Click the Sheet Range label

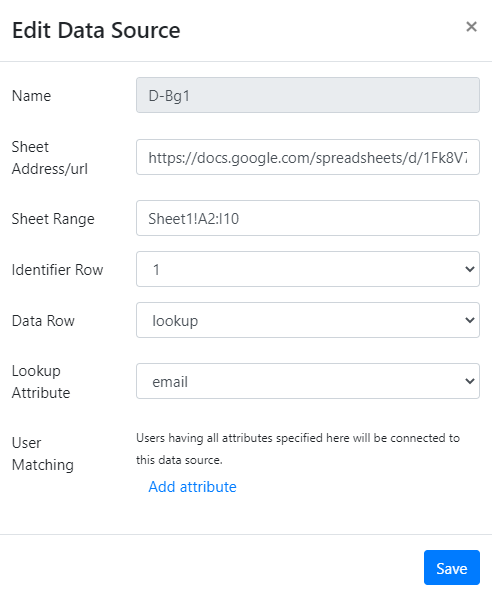click(53, 219)
